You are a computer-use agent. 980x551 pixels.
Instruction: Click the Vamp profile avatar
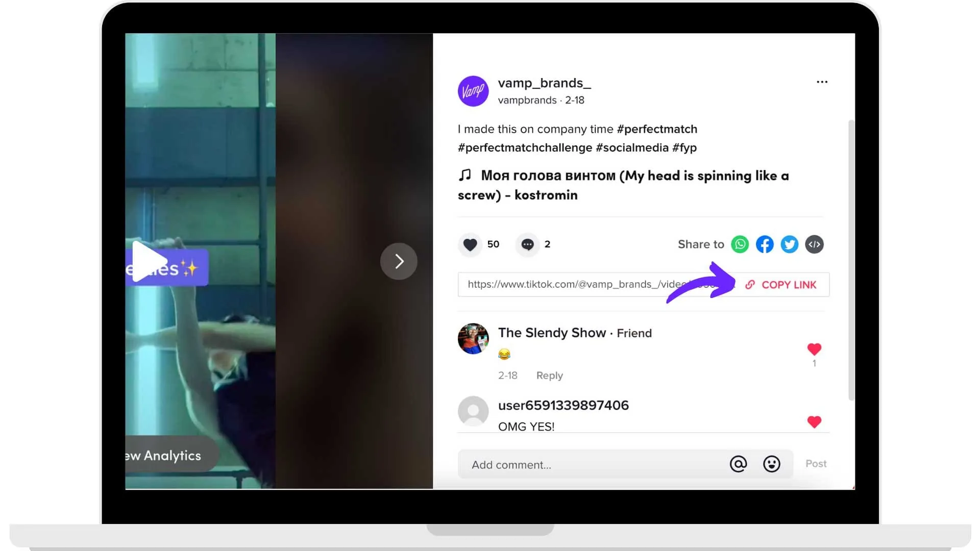(473, 91)
